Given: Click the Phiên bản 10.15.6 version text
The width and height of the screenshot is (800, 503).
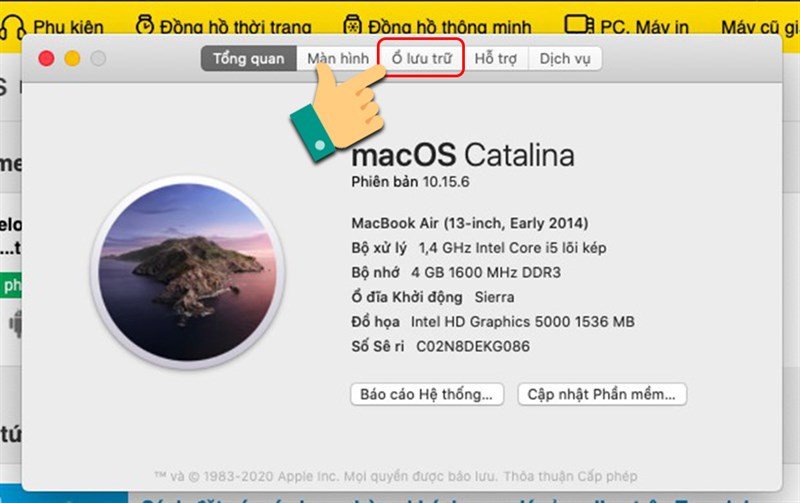Looking at the screenshot, I should click(x=410, y=182).
